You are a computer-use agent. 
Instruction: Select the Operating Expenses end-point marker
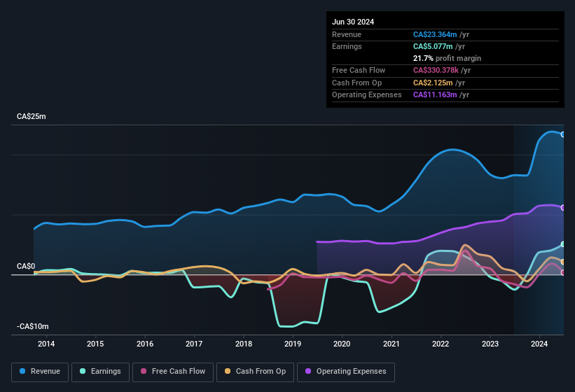[x=563, y=208]
